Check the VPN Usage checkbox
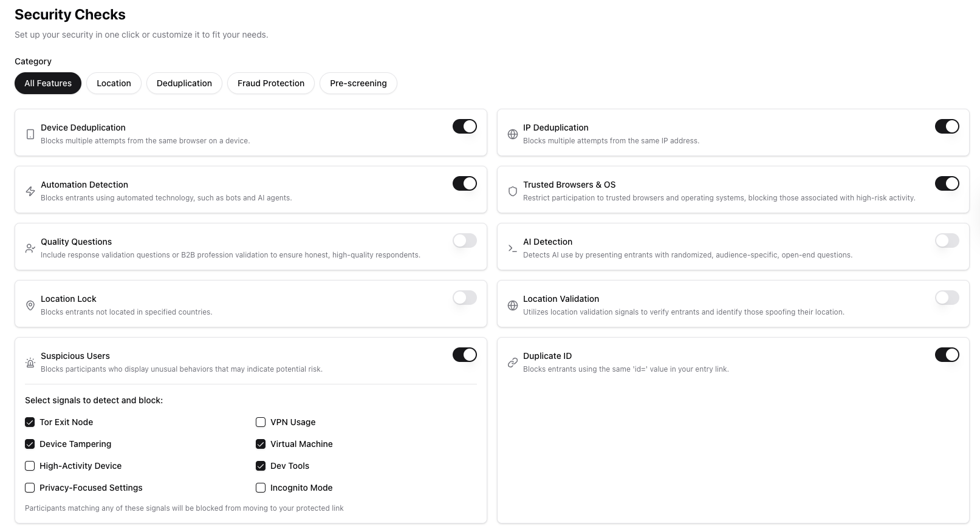 [261, 422]
